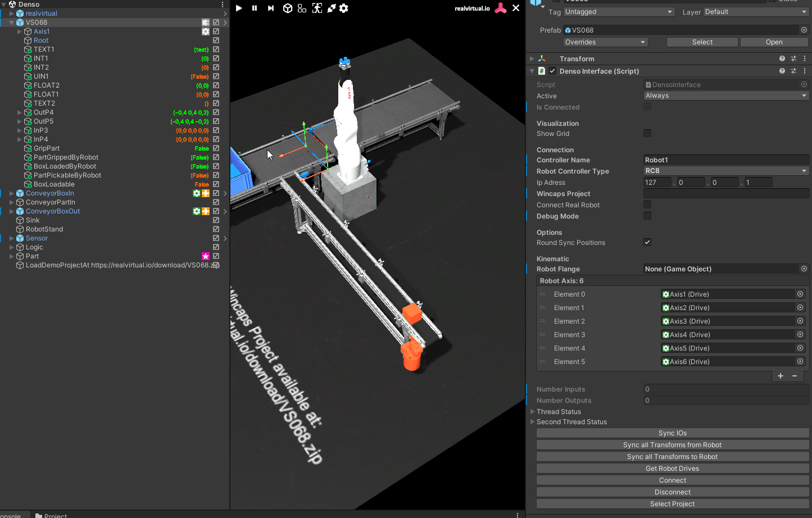812x518 pixels.
Task: Click the Controller Name input field
Action: click(x=725, y=160)
